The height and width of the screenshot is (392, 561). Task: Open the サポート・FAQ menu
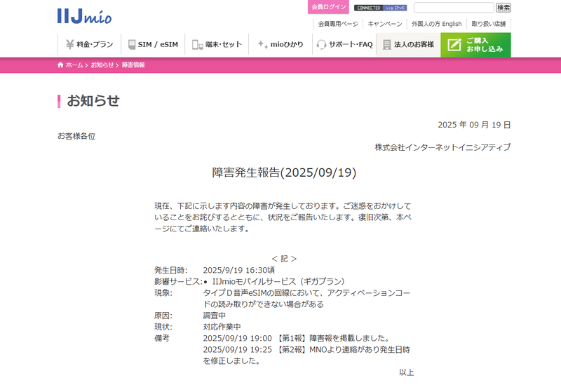coord(344,44)
